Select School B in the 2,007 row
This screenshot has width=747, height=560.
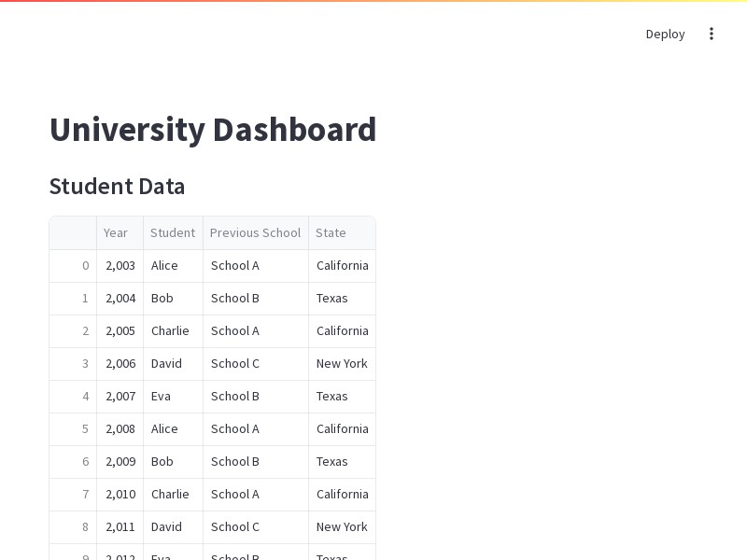click(256, 397)
